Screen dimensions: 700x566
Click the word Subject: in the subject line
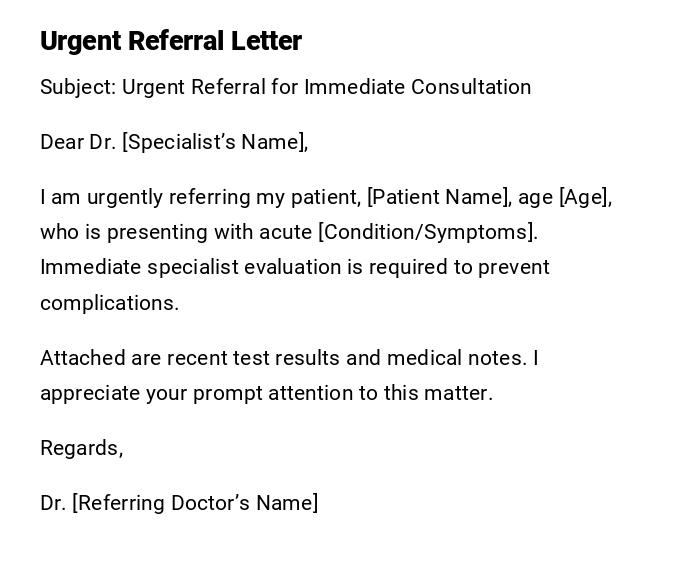coord(78,87)
